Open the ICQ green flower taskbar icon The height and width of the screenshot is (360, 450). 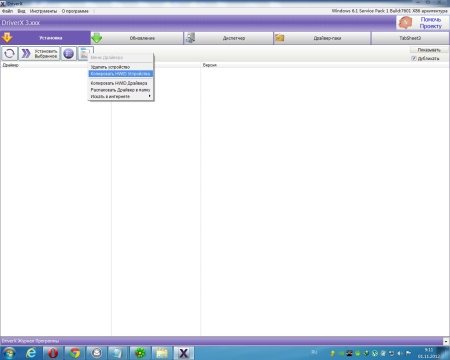pyautogui.click(x=140, y=353)
